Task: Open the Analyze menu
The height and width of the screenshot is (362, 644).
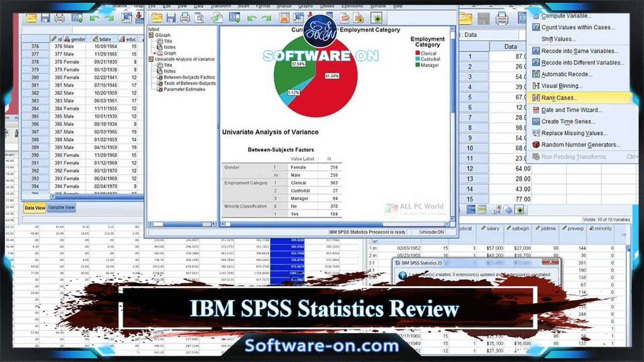Action: 283,6
